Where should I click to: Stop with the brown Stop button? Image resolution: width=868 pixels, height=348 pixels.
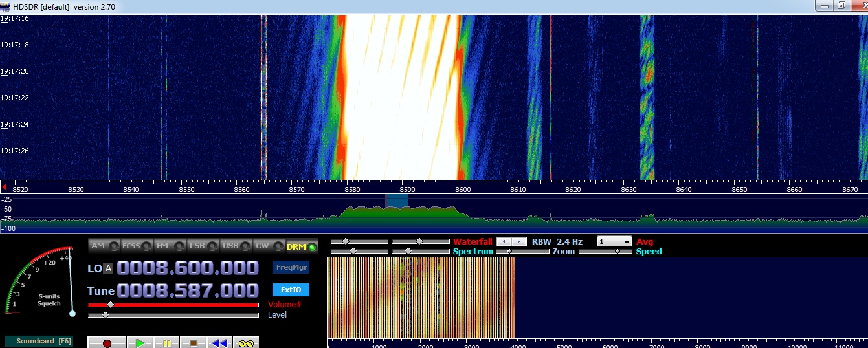click(x=193, y=343)
